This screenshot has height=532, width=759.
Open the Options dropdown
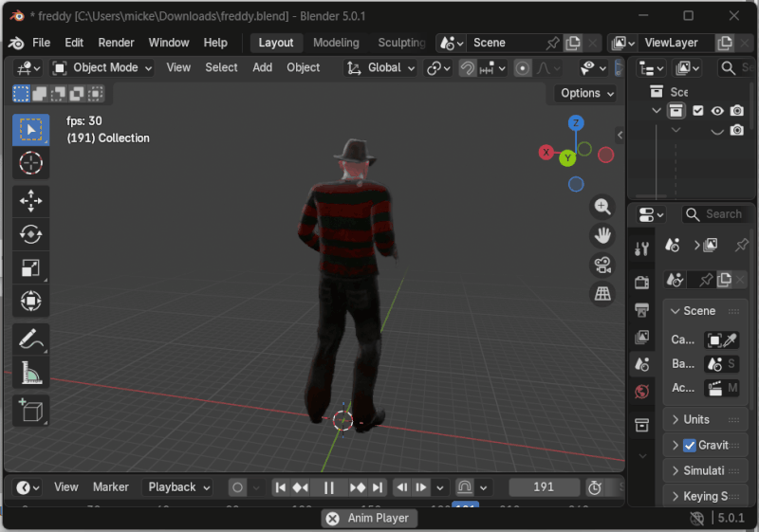(x=586, y=93)
